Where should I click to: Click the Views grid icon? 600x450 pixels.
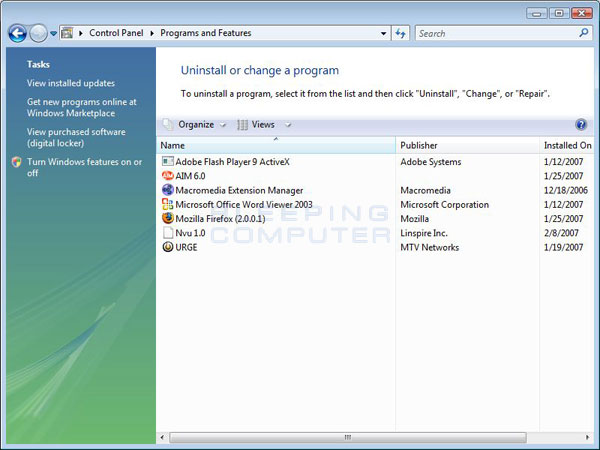242,125
